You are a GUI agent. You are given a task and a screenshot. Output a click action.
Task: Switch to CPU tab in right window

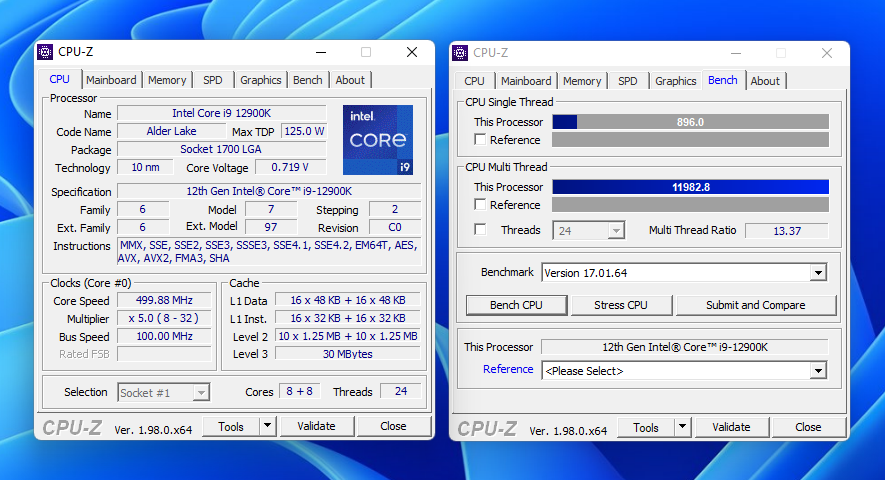pos(474,81)
